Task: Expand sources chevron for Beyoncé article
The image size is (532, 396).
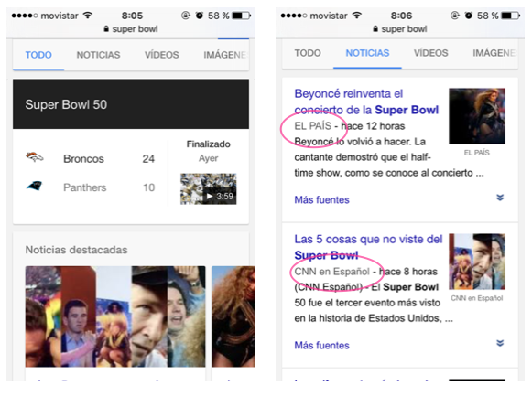Action: (500, 198)
